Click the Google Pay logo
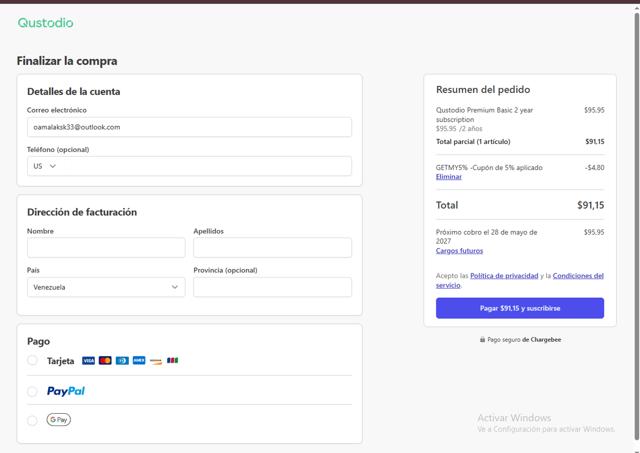Image resolution: width=640 pixels, height=453 pixels. tap(58, 420)
